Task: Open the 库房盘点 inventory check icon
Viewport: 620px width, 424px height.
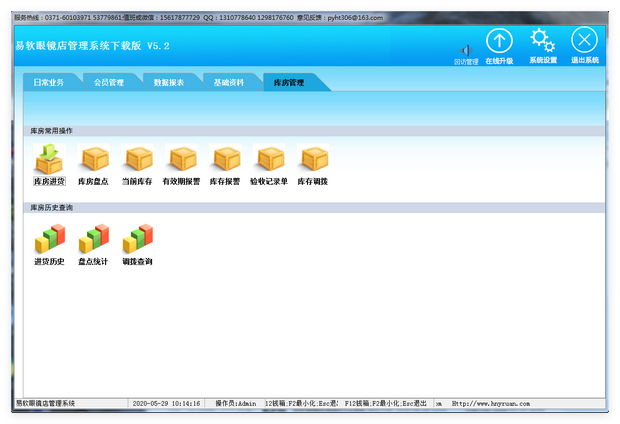Action: 93,159
